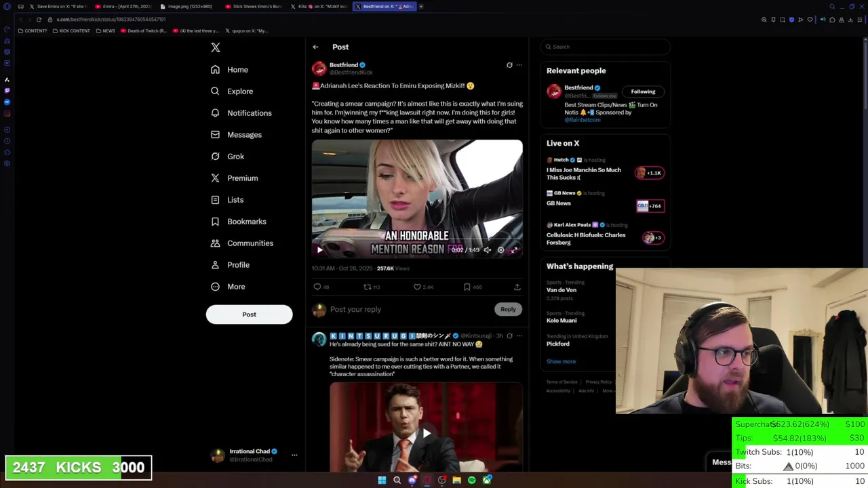Open Grok from the sidebar
Screen dimensions: 868x488
click(x=226, y=157)
